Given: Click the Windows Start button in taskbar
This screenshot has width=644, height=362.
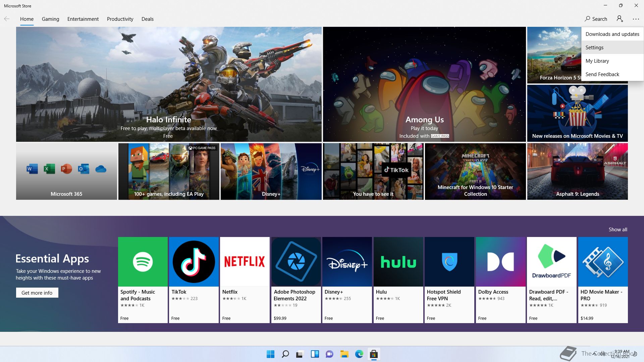Looking at the screenshot, I should pyautogui.click(x=270, y=354).
